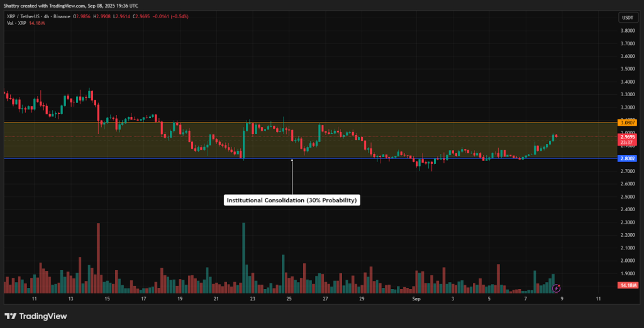The image size is (644, 328).
Task: Click the red 2.9695 current price label
Action: click(x=626, y=137)
